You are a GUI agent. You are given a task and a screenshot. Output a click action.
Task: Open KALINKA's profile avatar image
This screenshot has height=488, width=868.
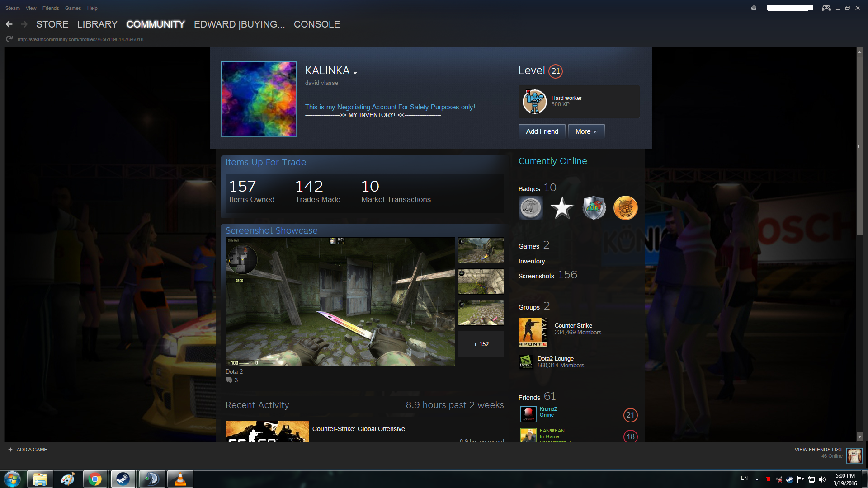[259, 99]
